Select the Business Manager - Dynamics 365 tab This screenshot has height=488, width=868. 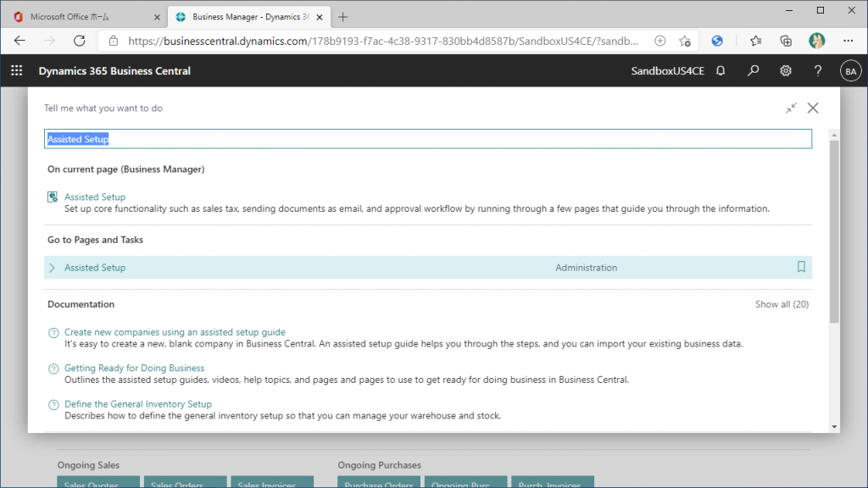point(249,17)
